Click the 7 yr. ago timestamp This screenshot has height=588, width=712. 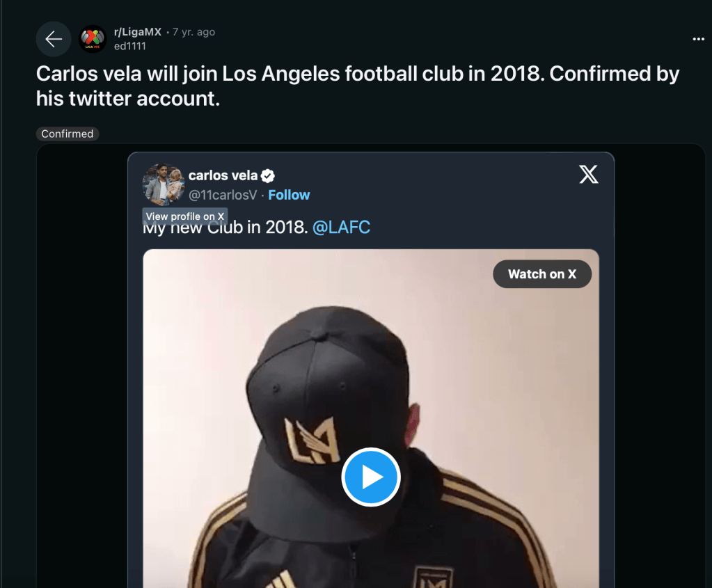coord(193,32)
